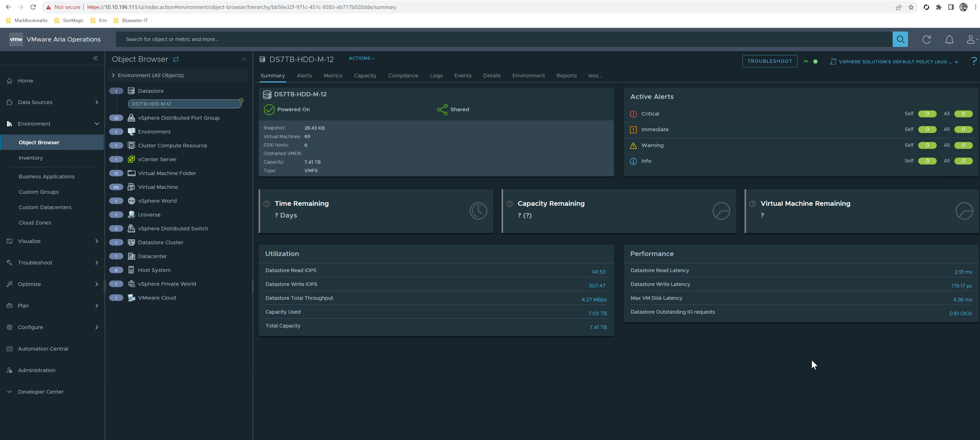The height and width of the screenshot is (440, 980).
Task: Click the Capacity Remaining help icon
Action: [509, 204]
